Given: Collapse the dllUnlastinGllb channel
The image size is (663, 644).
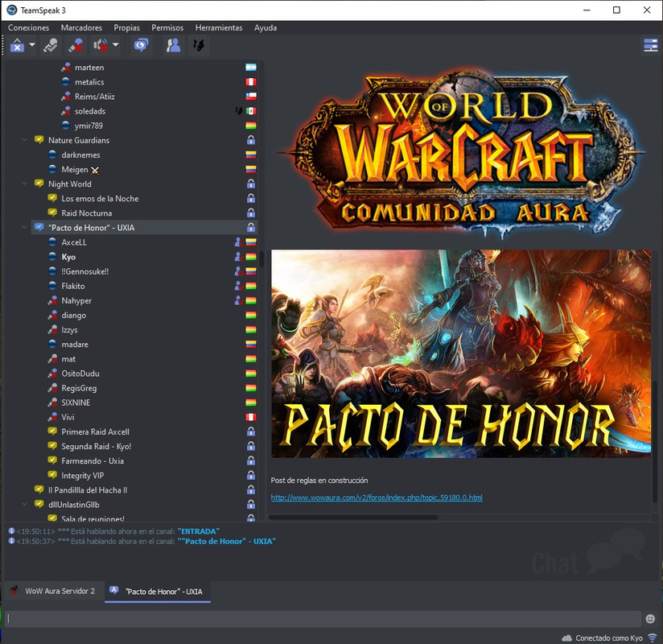Looking at the screenshot, I should pos(24,505).
